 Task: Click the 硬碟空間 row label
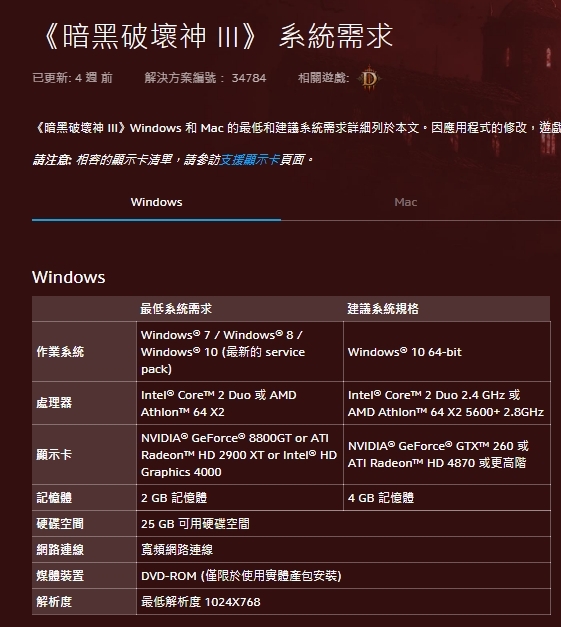click(x=60, y=524)
